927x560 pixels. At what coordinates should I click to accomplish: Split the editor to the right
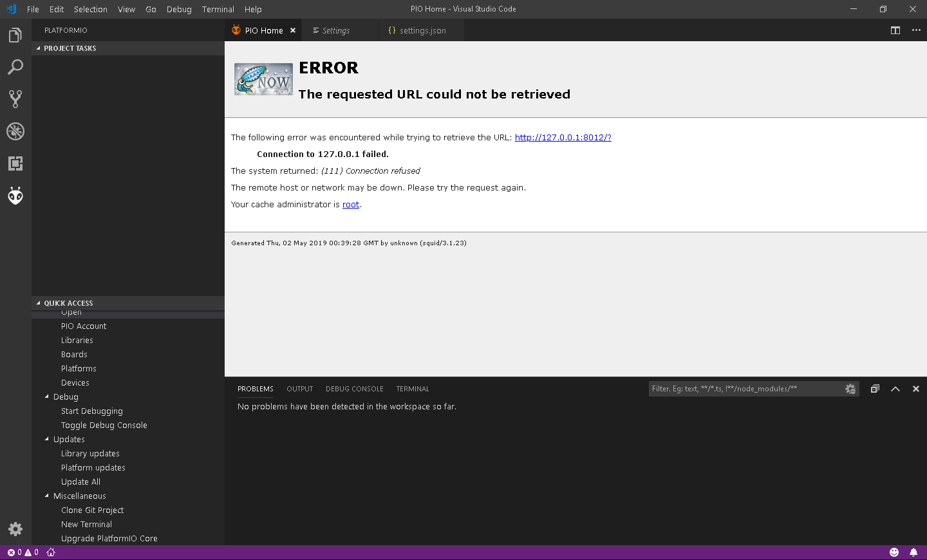[x=895, y=30]
